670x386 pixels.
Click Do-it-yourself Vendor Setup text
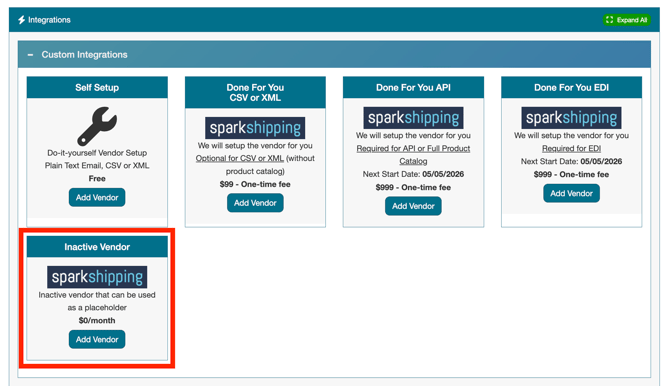pyautogui.click(x=97, y=153)
